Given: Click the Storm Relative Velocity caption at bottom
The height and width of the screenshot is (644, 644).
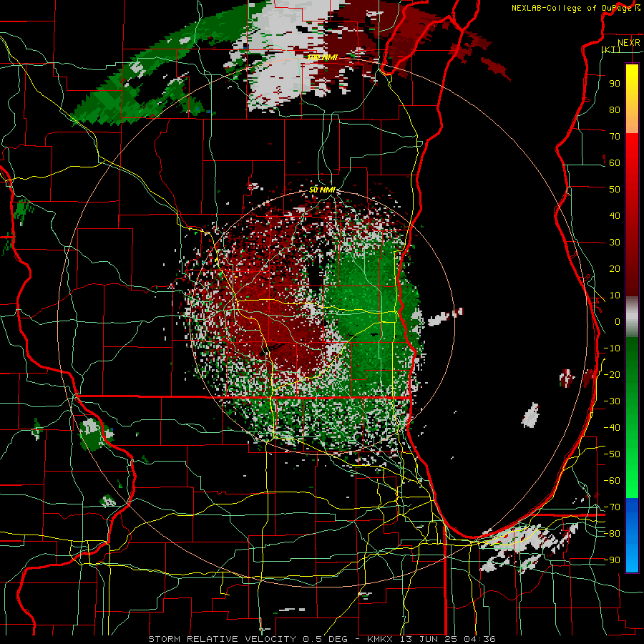Looking at the screenshot, I should click(321, 639).
